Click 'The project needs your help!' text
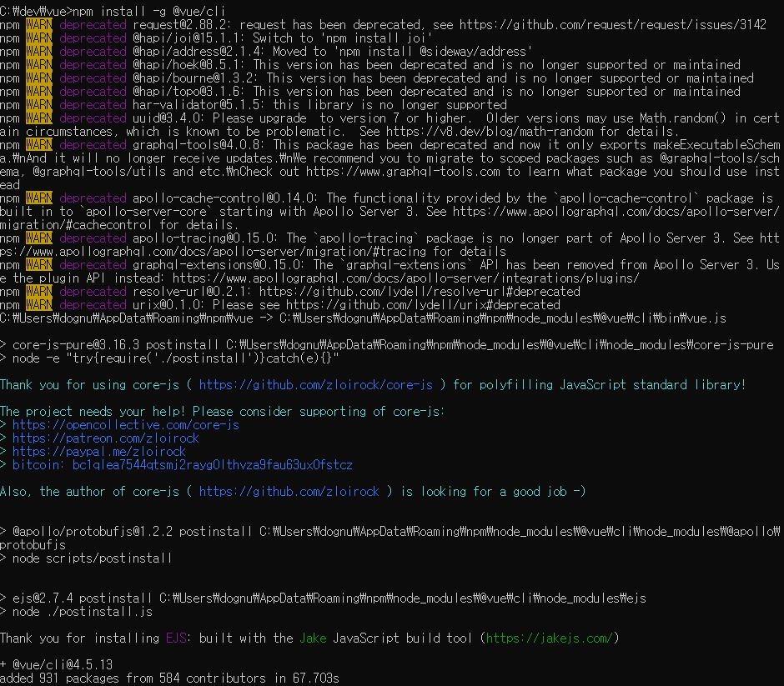 [x=93, y=411]
